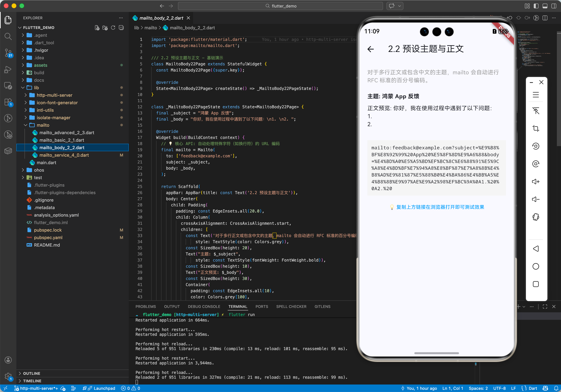Switch to the DEBUG CONSOLE tab
This screenshot has height=392, width=561.
coord(204,307)
